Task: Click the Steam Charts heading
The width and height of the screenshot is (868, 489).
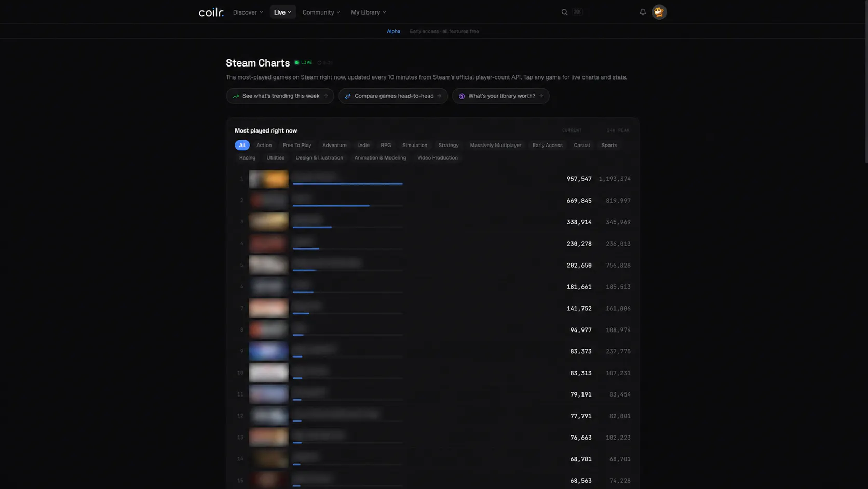Action: (257, 63)
